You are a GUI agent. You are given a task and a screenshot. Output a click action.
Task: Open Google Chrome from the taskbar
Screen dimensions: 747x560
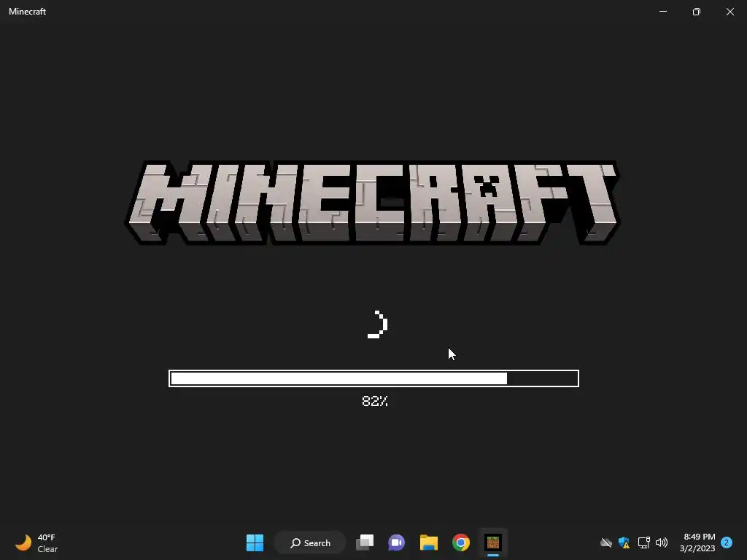coord(461,542)
